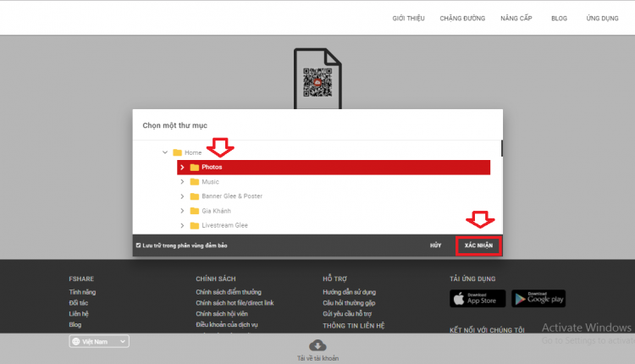The width and height of the screenshot is (635, 364).
Task: Open Câu hỏi thường gặp link
Action: click(349, 303)
